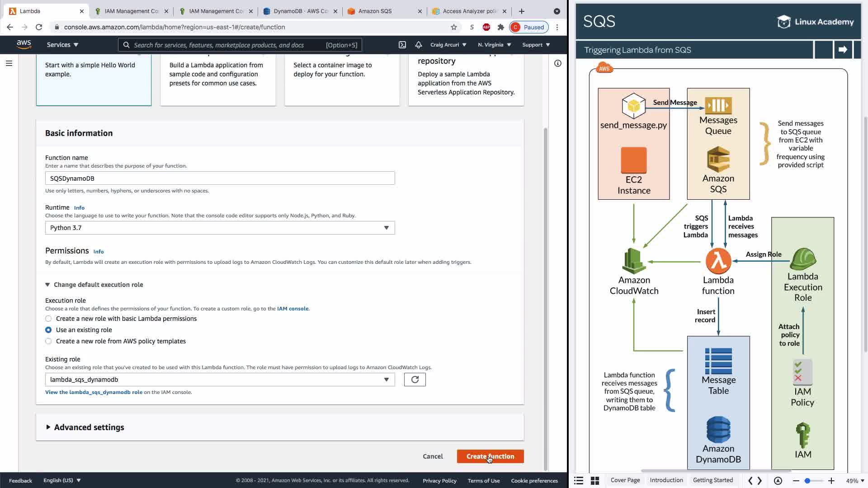The width and height of the screenshot is (868, 488).
Task: Switch to grid view in diagram toolbar
Action: pyautogui.click(x=595, y=481)
